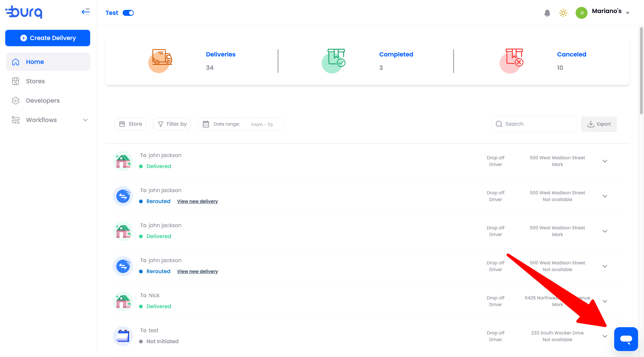The width and height of the screenshot is (644, 357).
Task: Open first View new delivery link
Action: pyautogui.click(x=197, y=201)
